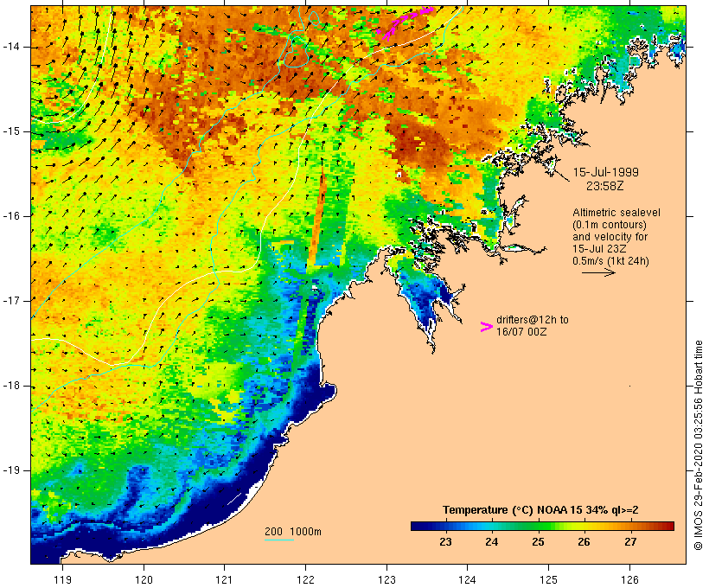Viewport: 709px width, 588px height.
Task: Click the colorbar tick label '26'
Action: [x=584, y=542]
